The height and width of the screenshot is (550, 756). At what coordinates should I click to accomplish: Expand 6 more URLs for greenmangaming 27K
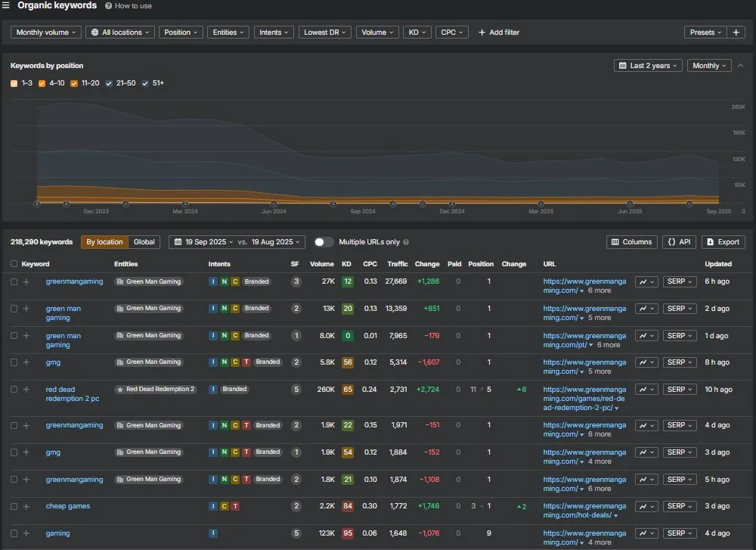tap(600, 291)
